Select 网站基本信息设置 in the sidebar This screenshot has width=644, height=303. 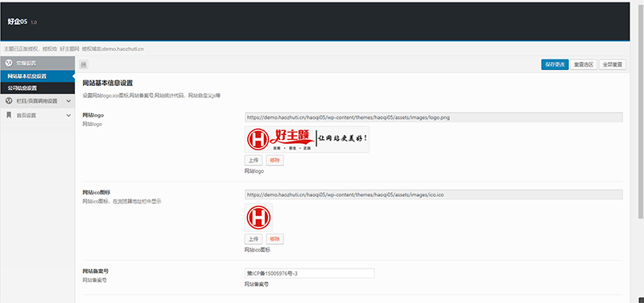(x=37, y=76)
